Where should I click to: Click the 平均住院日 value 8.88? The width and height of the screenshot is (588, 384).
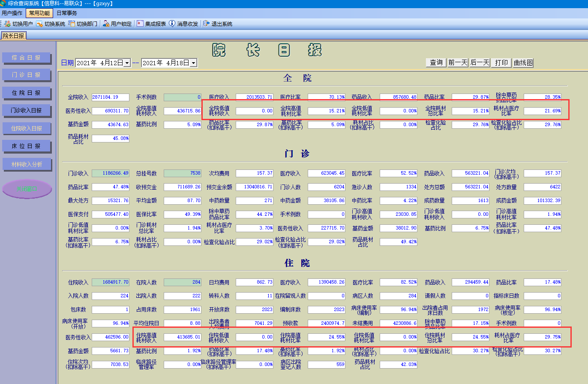tap(183, 323)
